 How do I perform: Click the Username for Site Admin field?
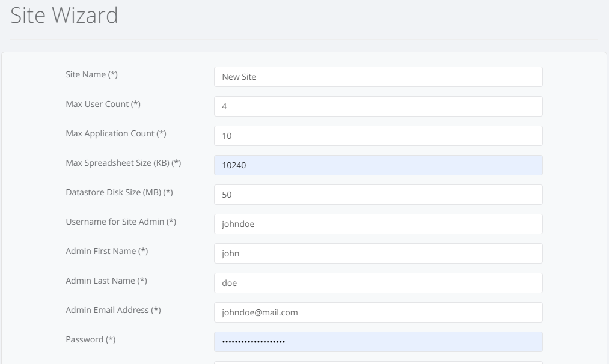pos(378,224)
